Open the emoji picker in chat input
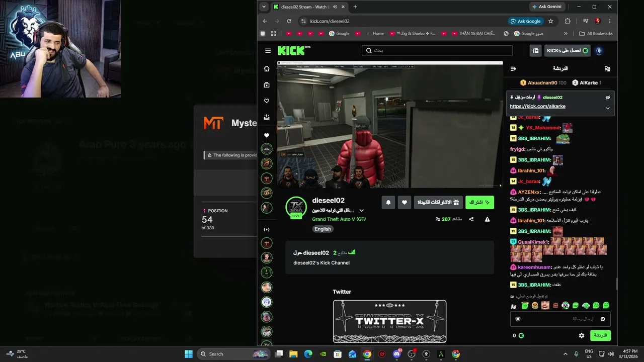 (x=603, y=319)
